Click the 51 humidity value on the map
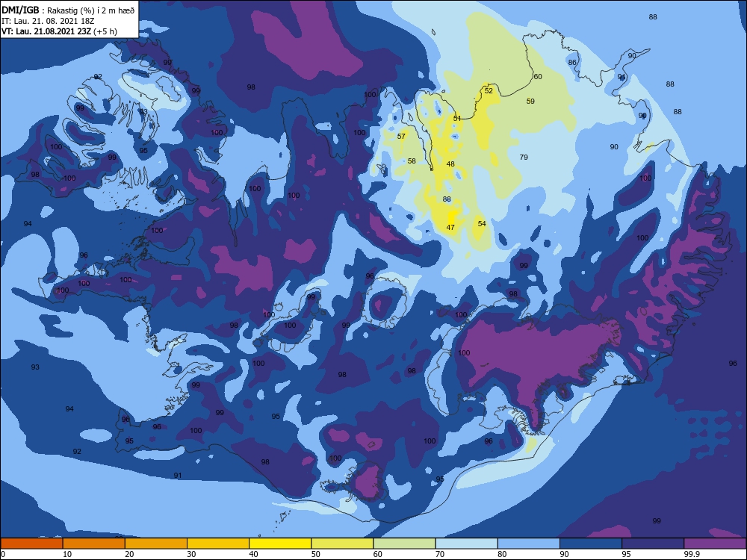This screenshot has width=747, height=560. tap(457, 118)
